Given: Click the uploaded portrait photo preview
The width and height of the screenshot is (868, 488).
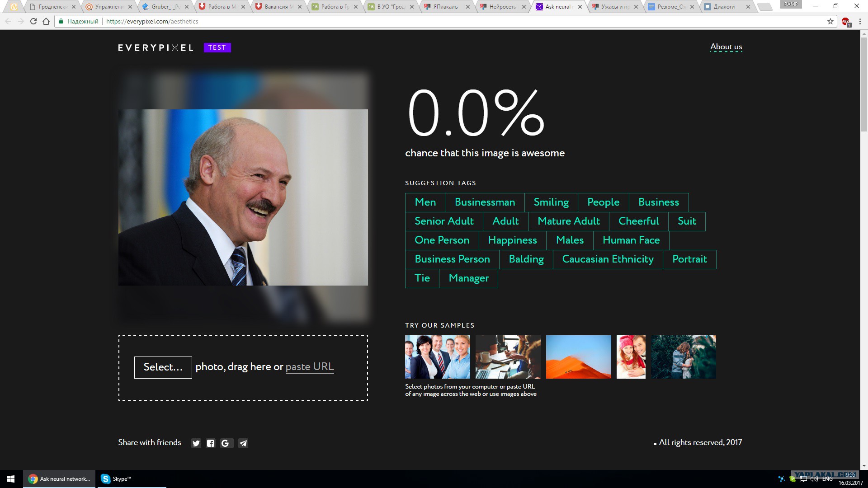Looking at the screenshot, I should tap(243, 197).
